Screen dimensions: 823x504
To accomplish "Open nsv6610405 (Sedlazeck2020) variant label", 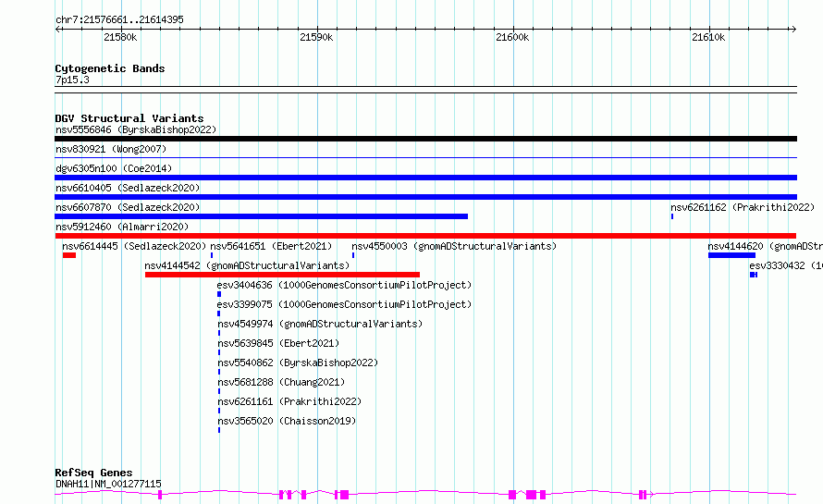I will [128, 188].
